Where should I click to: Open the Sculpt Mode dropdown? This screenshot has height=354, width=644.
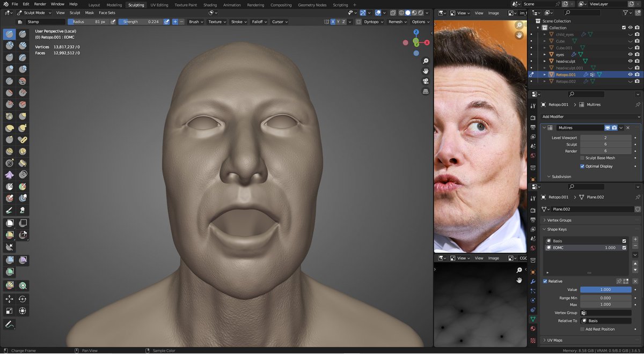click(x=34, y=12)
